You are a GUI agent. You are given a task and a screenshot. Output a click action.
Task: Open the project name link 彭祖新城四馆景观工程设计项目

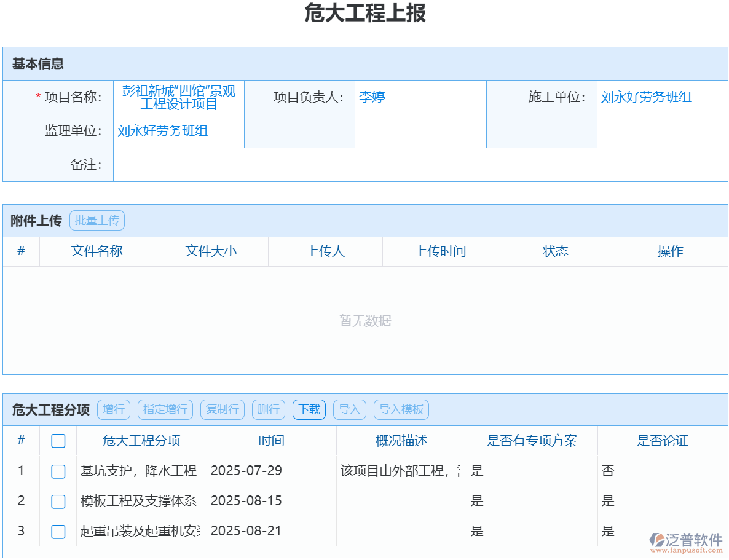click(x=178, y=97)
